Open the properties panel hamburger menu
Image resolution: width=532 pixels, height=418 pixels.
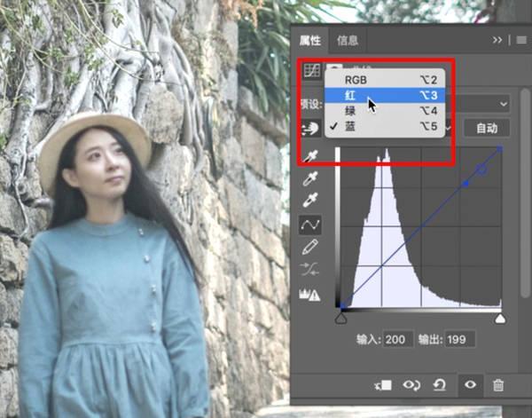(x=520, y=40)
